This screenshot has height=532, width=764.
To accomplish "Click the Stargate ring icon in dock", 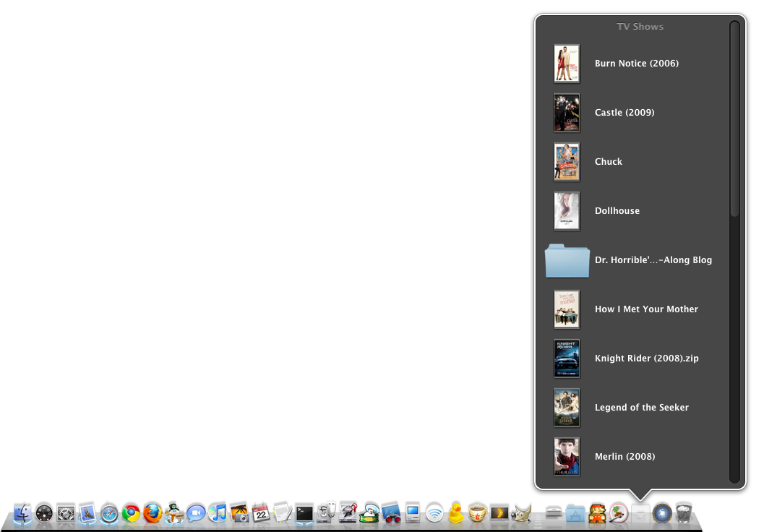I will point(662,513).
